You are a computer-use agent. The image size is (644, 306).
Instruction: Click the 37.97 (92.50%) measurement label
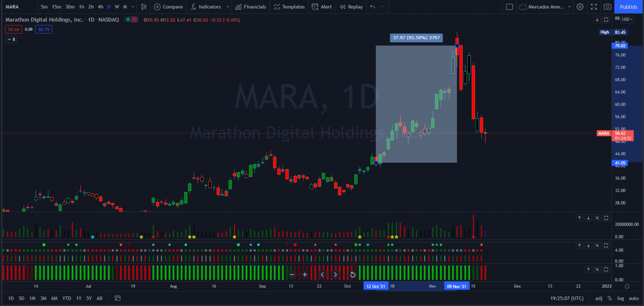click(416, 38)
